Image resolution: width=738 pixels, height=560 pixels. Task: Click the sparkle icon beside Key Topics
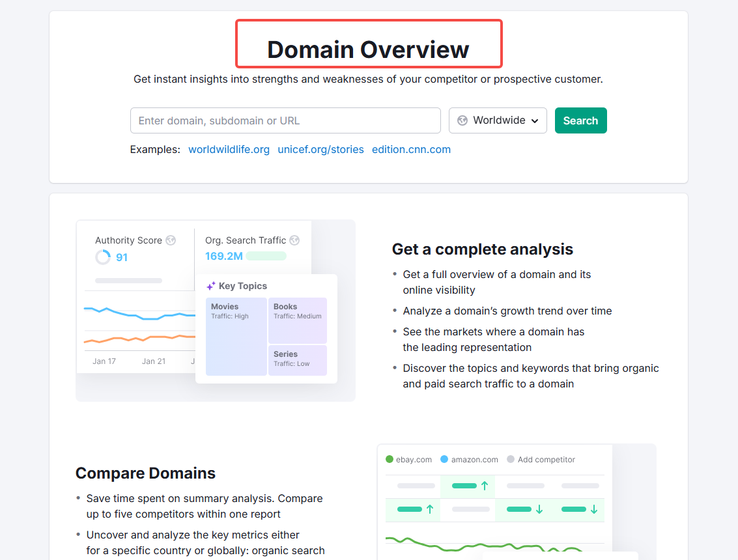(211, 286)
